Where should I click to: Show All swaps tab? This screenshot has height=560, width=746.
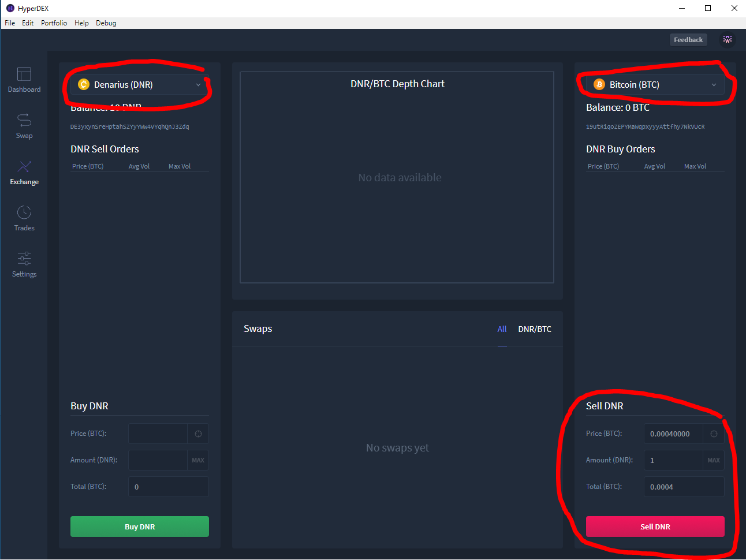pyautogui.click(x=502, y=329)
